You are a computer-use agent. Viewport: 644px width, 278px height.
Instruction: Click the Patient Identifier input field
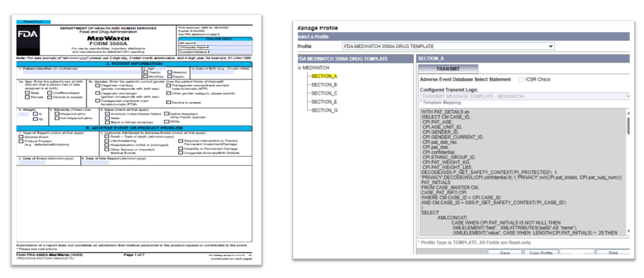pyautogui.click(x=82, y=72)
